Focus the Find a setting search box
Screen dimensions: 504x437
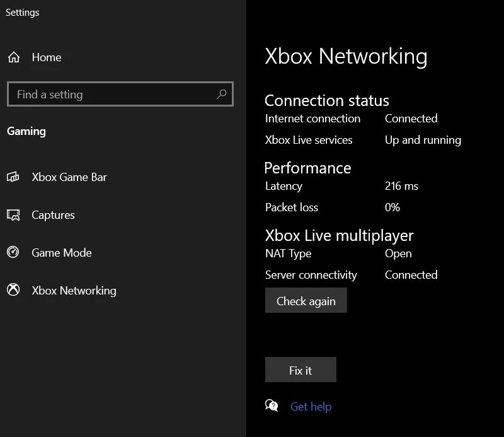[x=120, y=94]
